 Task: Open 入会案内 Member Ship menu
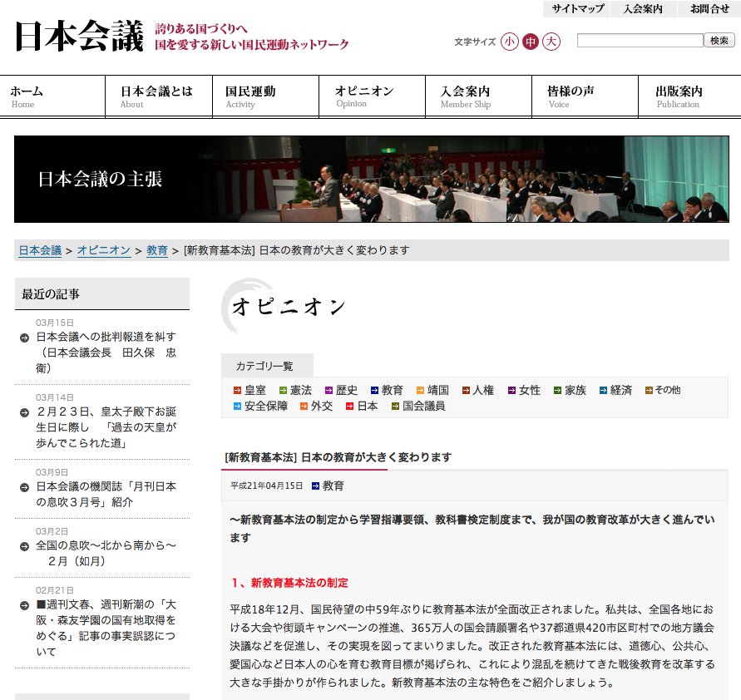pos(478,96)
